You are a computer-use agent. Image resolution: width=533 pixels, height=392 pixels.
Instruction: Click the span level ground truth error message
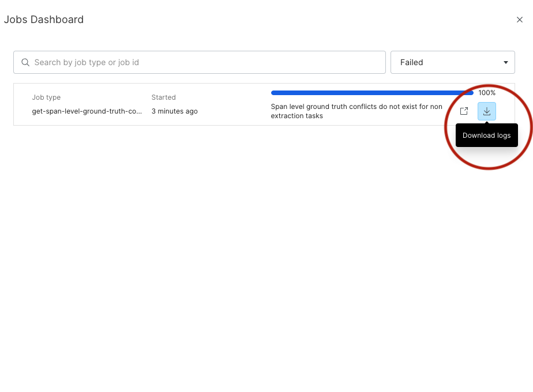[356, 111]
